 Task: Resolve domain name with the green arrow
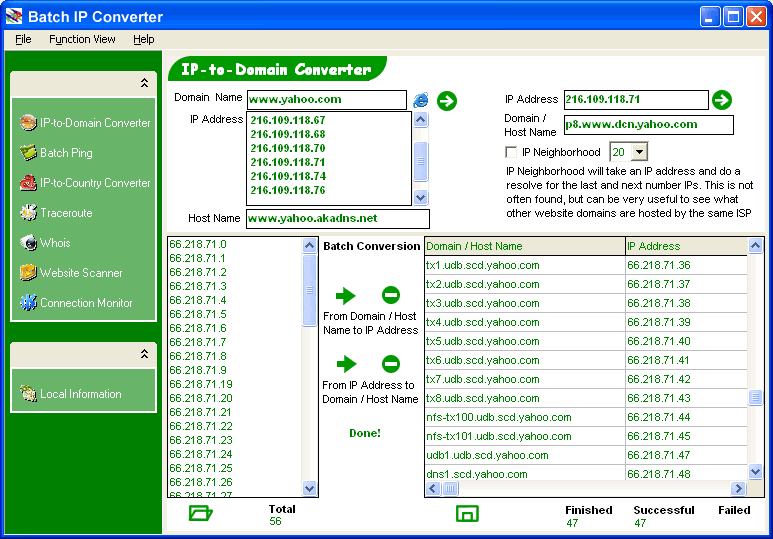[x=447, y=101]
